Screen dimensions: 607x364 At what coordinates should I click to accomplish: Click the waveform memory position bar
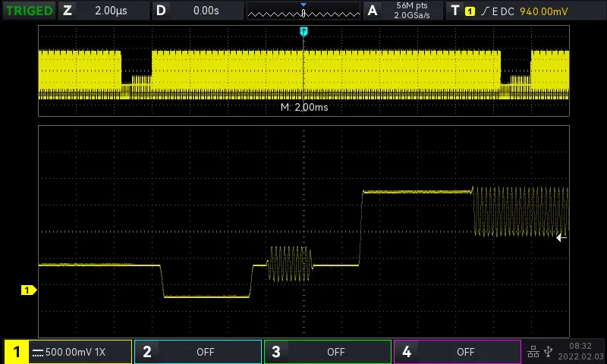(303, 11)
